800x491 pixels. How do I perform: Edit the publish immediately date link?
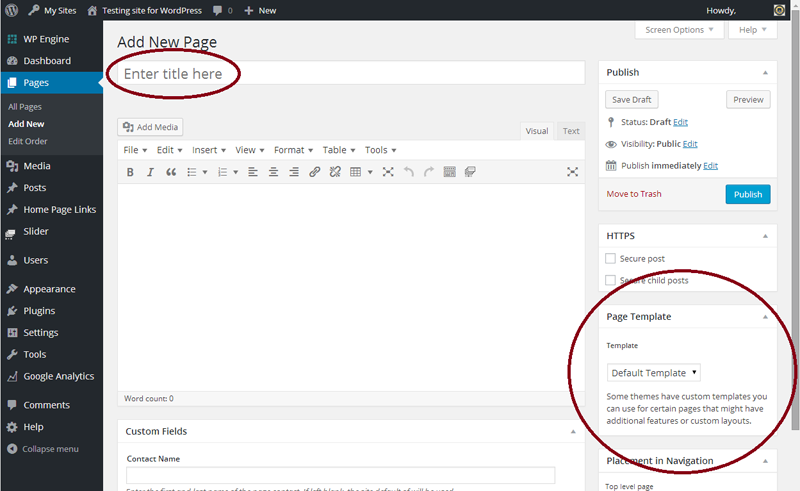[x=710, y=166]
